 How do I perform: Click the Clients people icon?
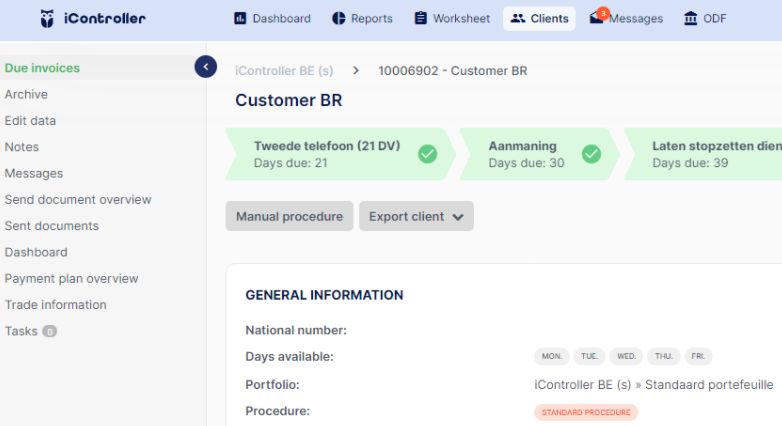point(518,18)
